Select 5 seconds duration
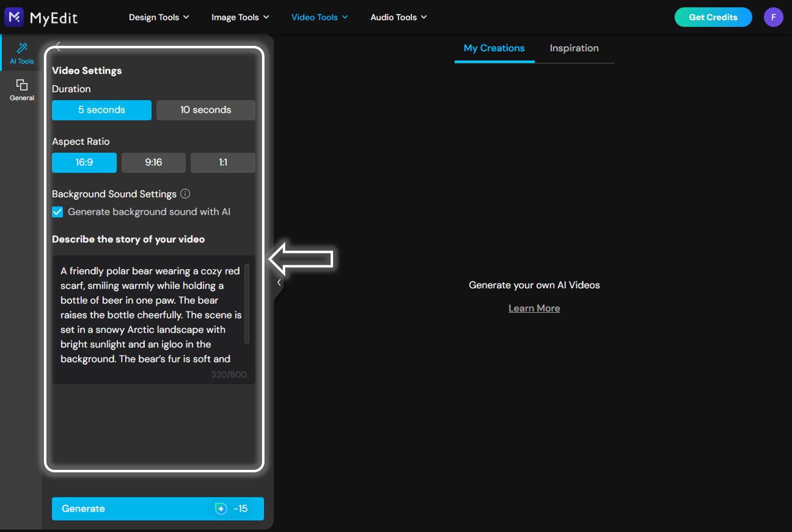This screenshot has width=792, height=532. 102,110
